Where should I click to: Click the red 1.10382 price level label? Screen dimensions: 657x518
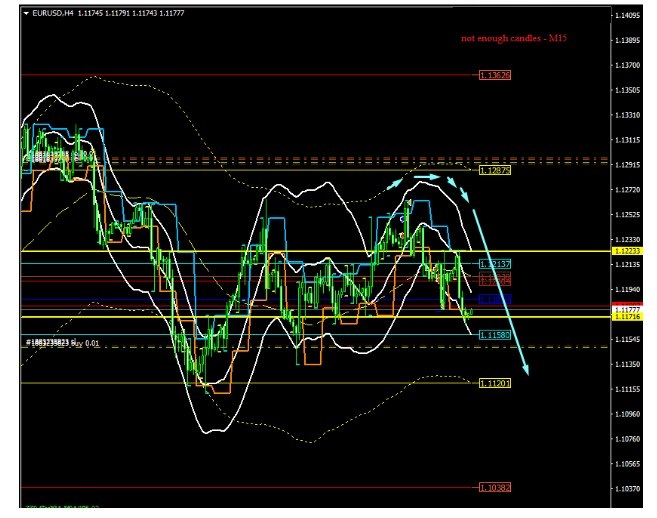[x=495, y=488]
